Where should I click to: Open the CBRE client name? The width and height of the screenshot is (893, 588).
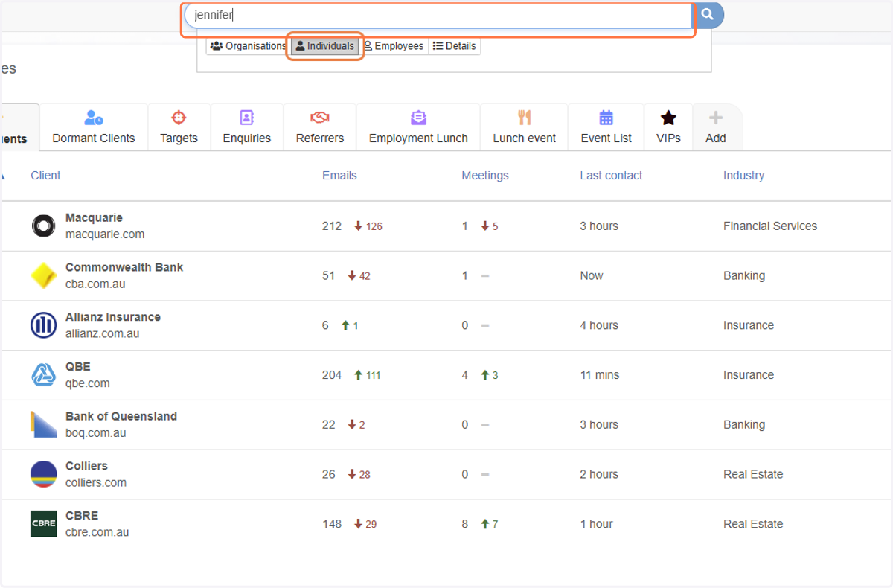pyautogui.click(x=82, y=516)
